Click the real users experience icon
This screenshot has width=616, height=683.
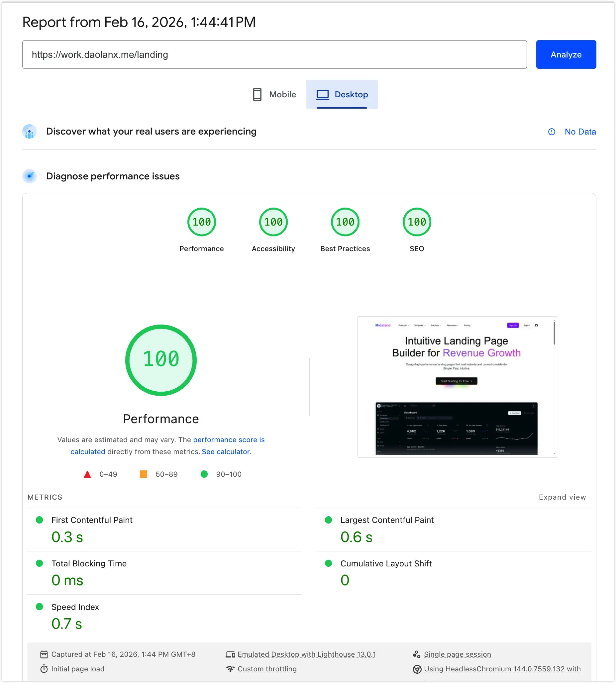[30, 132]
